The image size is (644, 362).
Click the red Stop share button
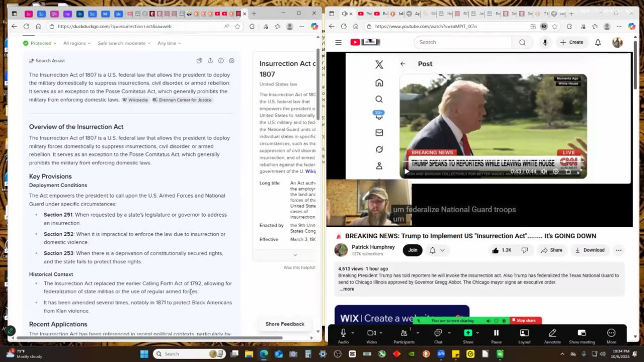point(526,320)
